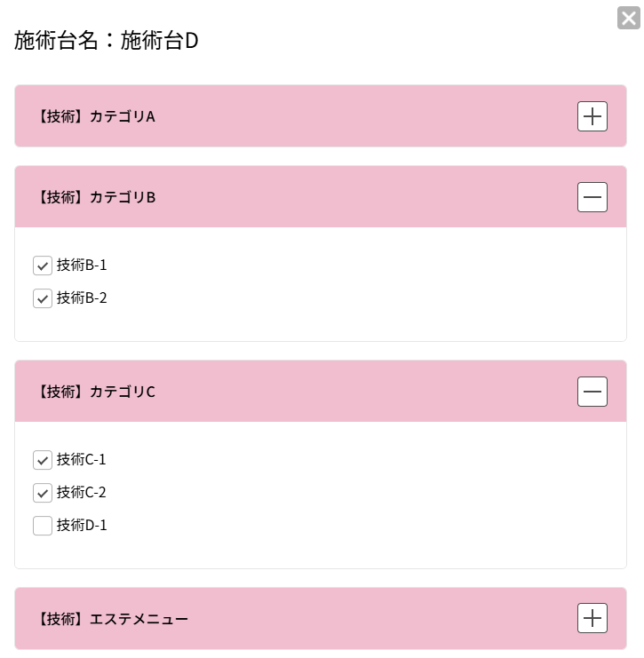644x658 pixels.
Task: Uncheck the 技術C-1 checkbox
Action: coord(43,460)
